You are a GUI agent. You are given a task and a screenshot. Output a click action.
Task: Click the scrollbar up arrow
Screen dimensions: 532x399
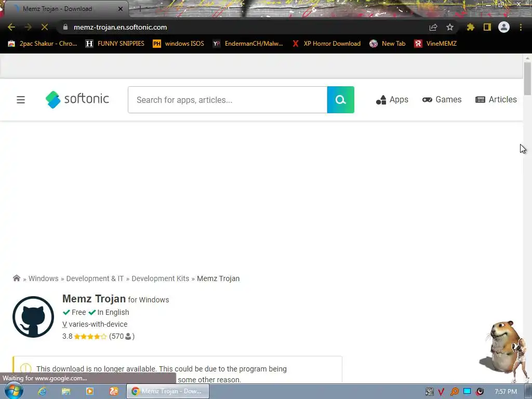click(527, 58)
